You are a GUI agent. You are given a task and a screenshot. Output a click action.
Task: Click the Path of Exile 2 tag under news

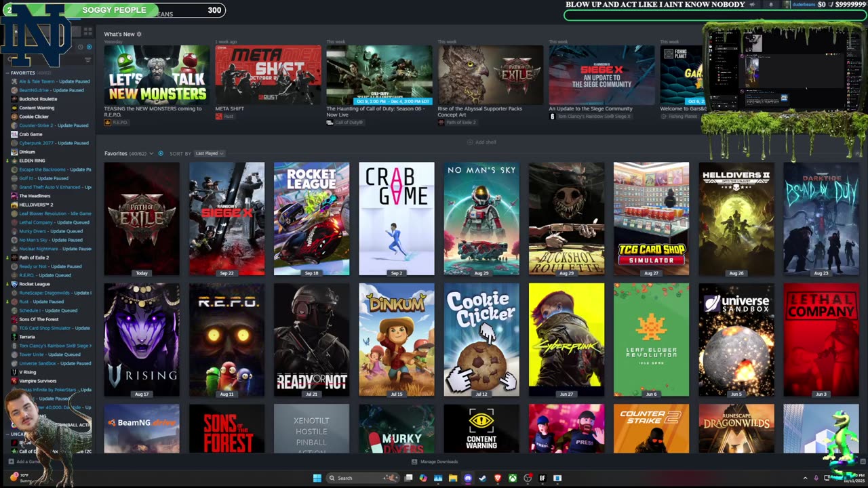[457, 123]
